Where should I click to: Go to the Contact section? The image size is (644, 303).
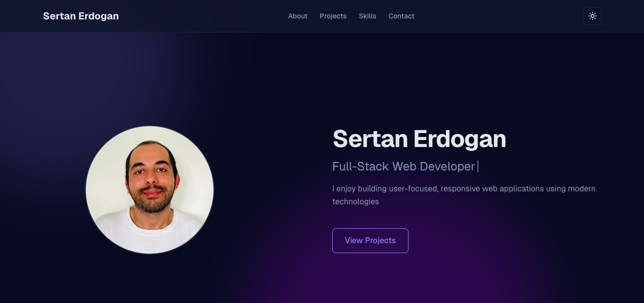(x=401, y=16)
